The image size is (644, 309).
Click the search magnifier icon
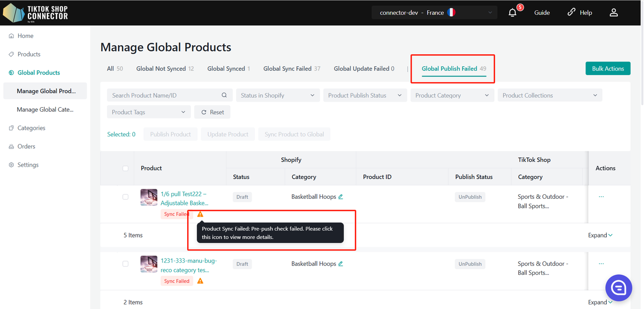pyautogui.click(x=224, y=96)
